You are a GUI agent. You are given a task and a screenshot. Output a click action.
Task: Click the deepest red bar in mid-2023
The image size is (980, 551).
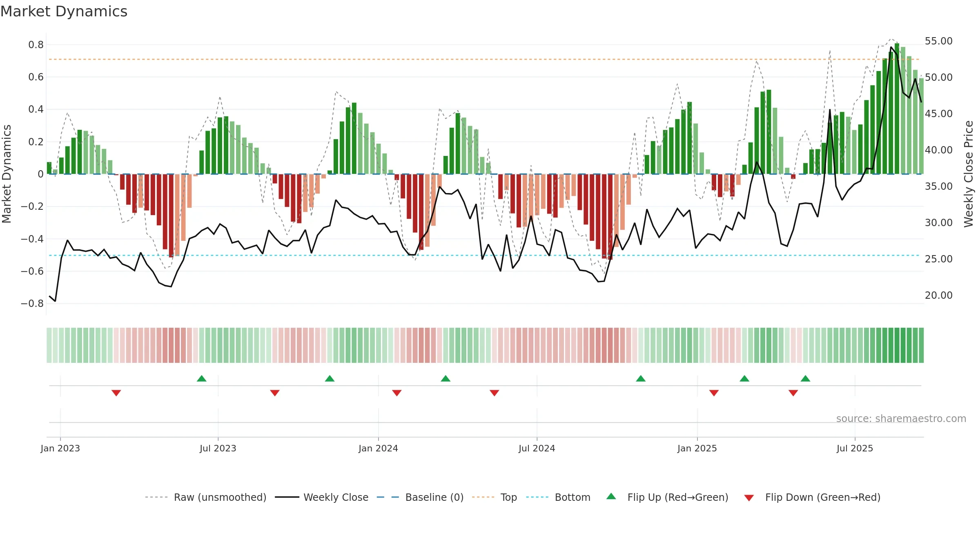point(171,216)
